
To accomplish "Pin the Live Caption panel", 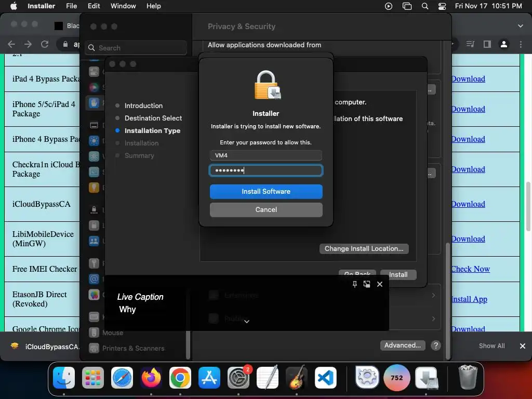I will coord(354,284).
